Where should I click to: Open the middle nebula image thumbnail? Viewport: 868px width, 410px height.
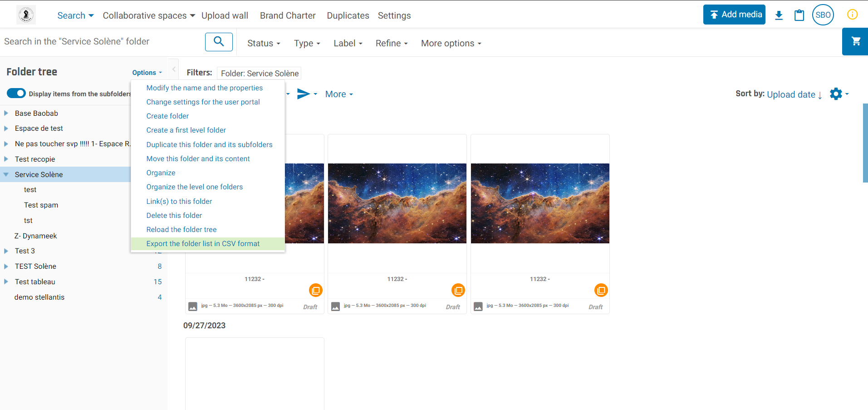pyautogui.click(x=397, y=203)
